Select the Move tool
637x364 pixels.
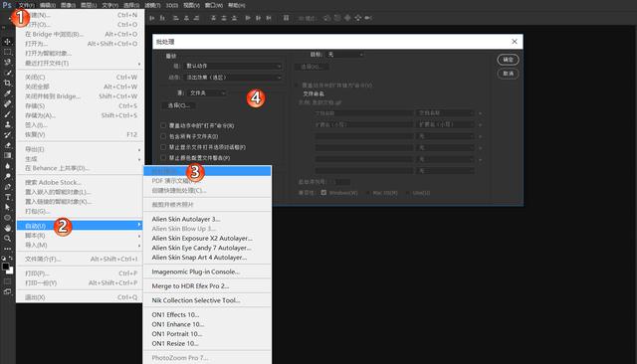pos(7,42)
